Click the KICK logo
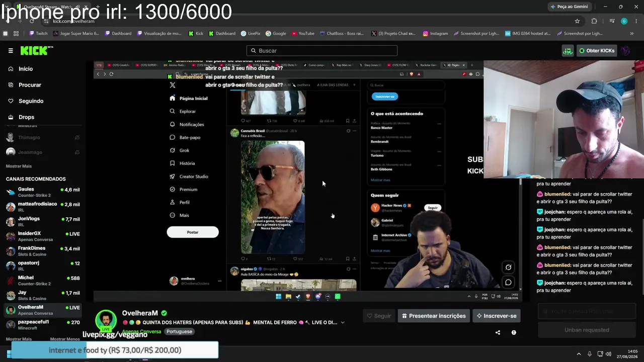 pyautogui.click(x=36, y=50)
